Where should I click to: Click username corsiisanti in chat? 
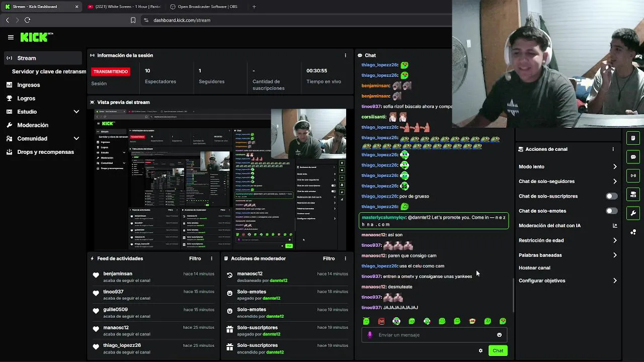(374, 117)
